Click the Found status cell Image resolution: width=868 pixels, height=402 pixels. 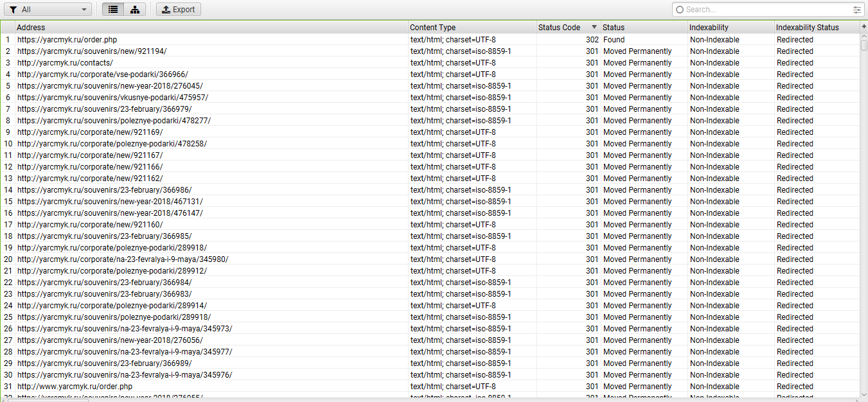click(x=614, y=40)
